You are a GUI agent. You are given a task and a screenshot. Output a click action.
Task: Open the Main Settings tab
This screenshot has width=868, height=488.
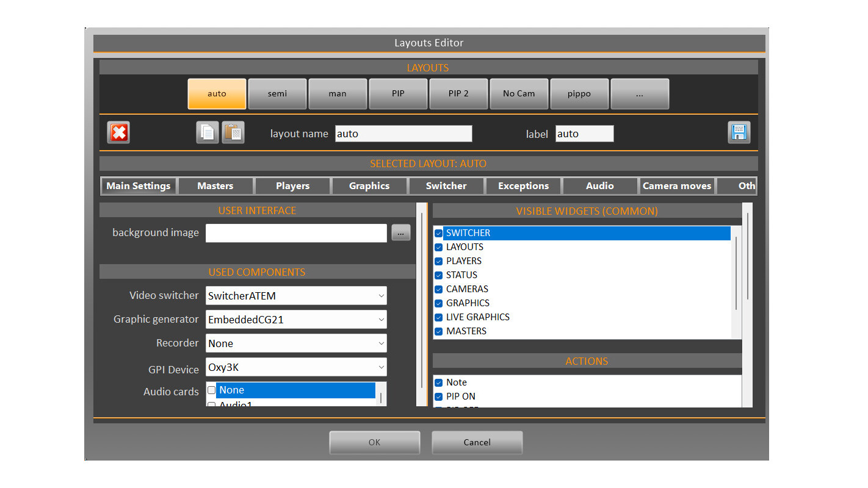pyautogui.click(x=139, y=186)
